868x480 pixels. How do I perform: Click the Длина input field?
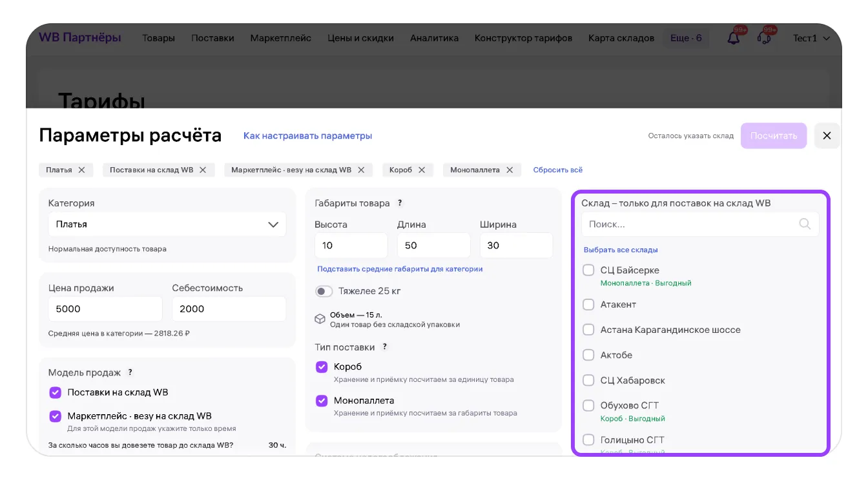(x=433, y=245)
